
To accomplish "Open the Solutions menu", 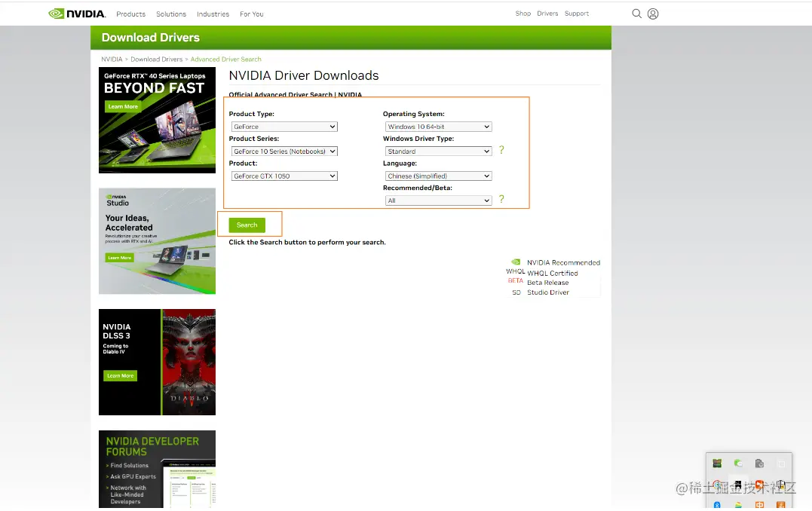I will [x=171, y=14].
